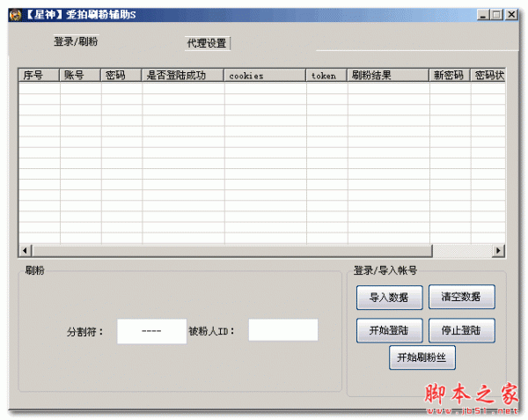528x420 pixels.
Task: Click the left scroll arrow of the table
Action: [x=25, y=251]
